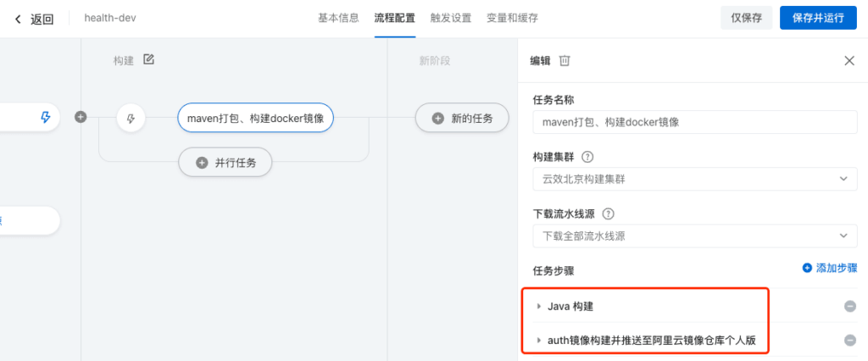Add a stage using the plus before 构建
Screen dimensions: 868x361
point(81,118)
